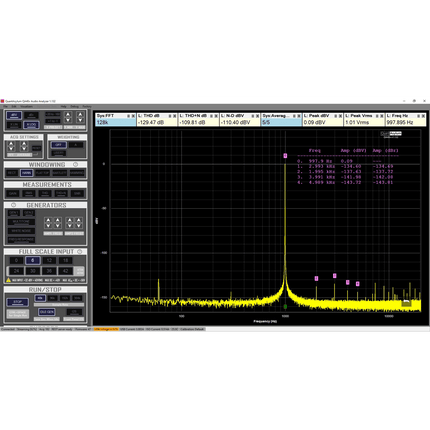This screenshot has width=430, height=430.
Task: Open the Debug menu
Action: 75,106
